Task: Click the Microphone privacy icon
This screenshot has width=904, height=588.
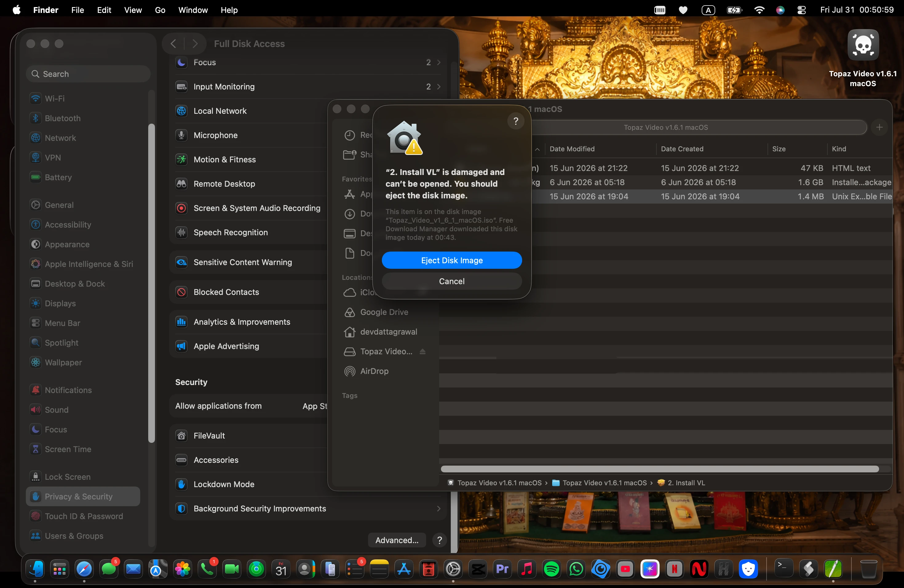Action: [x=181, y=135]
